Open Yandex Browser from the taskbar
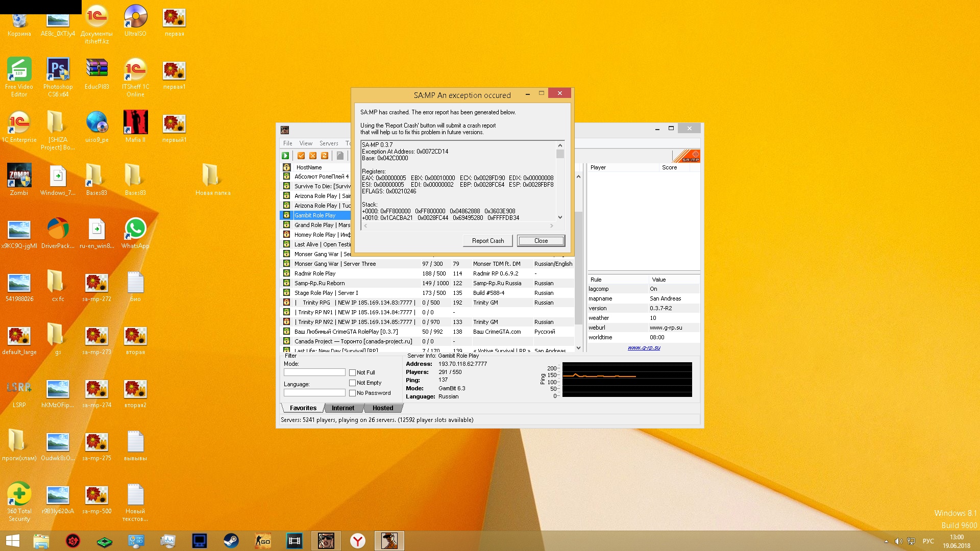Viewport: 980px width, 551px height. click(x=358, y=541)
